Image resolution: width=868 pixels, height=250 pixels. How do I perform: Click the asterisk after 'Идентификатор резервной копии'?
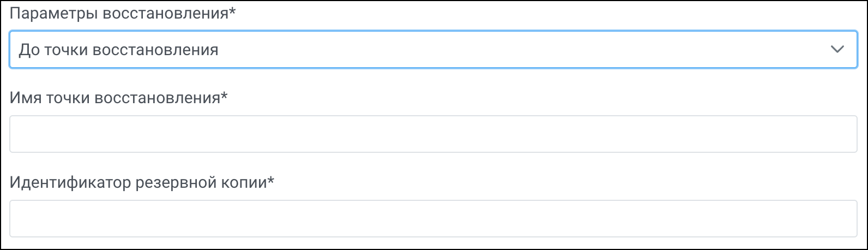[270, 180]
